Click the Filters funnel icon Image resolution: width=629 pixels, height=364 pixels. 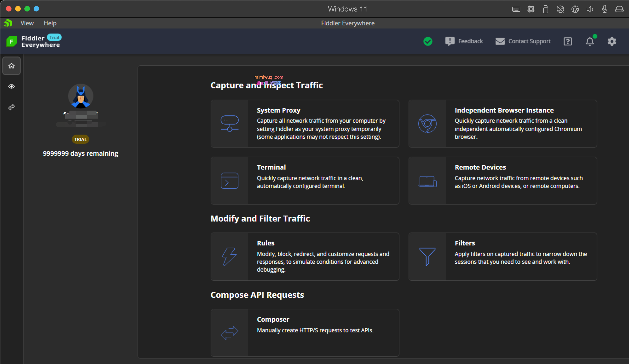point(427,257)
